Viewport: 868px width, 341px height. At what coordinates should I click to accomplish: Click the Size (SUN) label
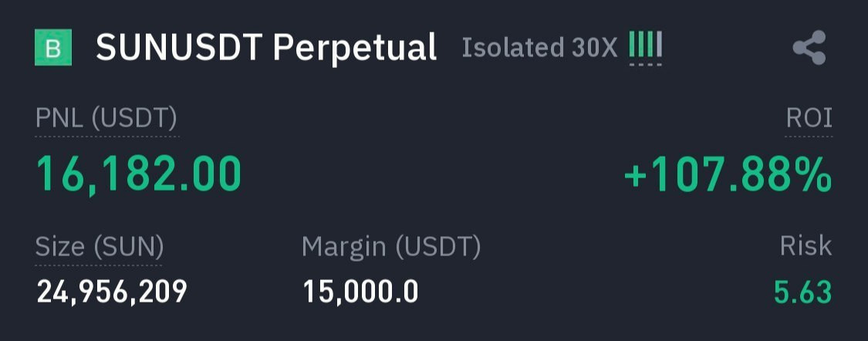pyautogui.click(x=100, y=247)
